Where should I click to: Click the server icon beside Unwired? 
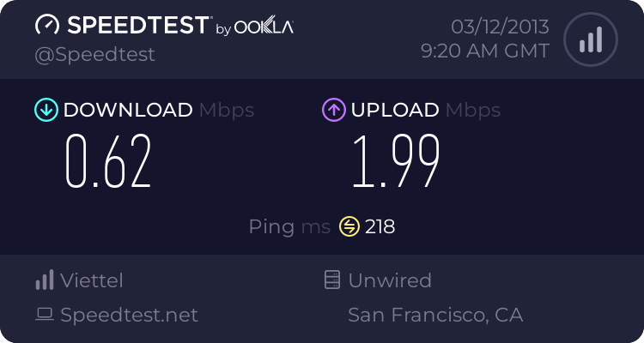[x=331, y=280]
